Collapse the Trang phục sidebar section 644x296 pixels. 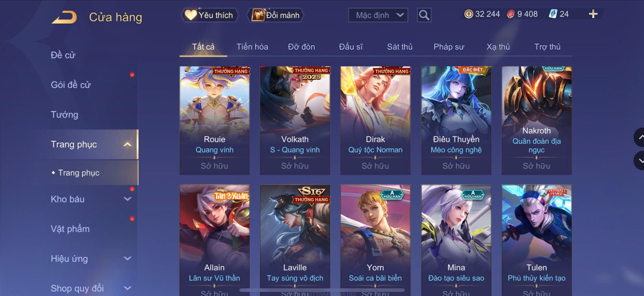(x=127, y=144)
